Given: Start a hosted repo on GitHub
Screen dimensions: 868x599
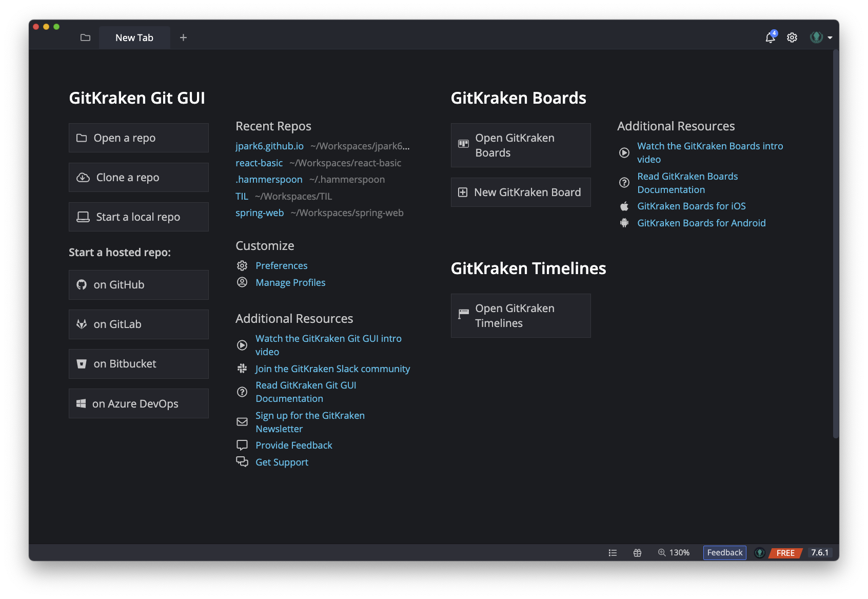Looking at the screenshot, I should click(139, 285).
